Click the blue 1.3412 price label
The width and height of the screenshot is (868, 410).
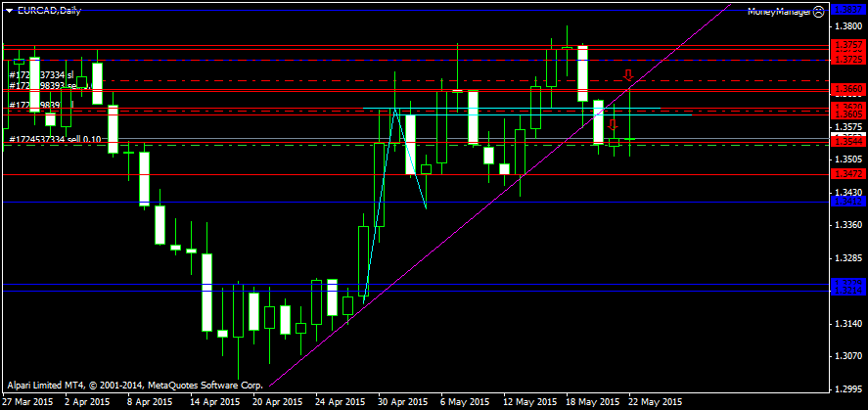(x=848, y=202)
